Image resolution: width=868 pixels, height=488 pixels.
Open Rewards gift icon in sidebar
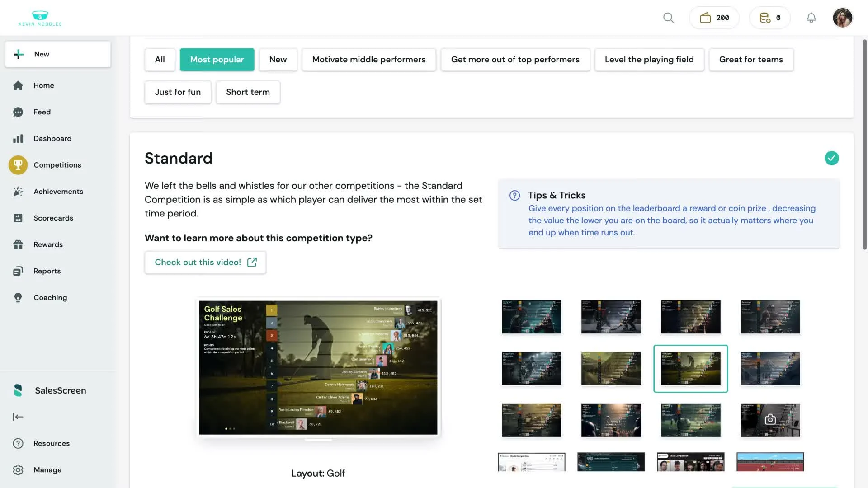coord(18,244)
